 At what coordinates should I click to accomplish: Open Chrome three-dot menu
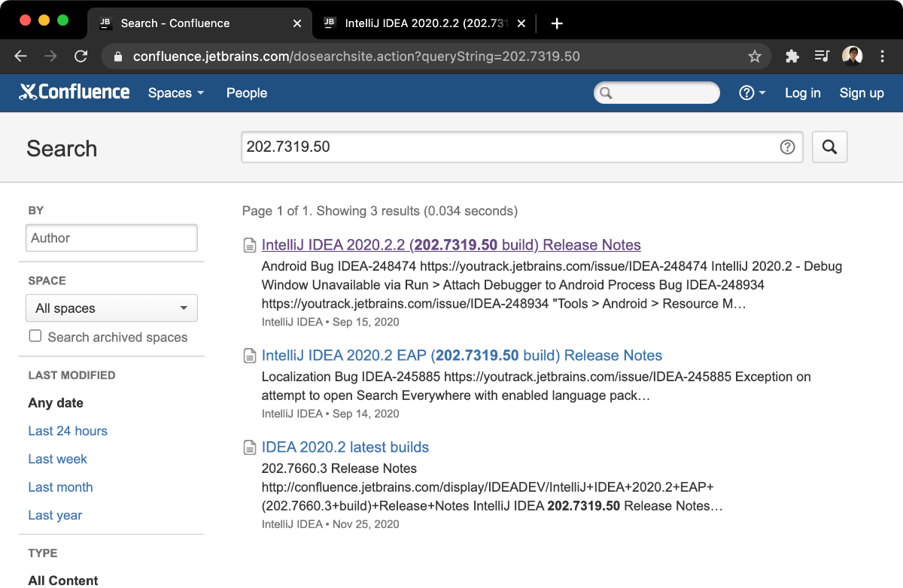point(883,56)
